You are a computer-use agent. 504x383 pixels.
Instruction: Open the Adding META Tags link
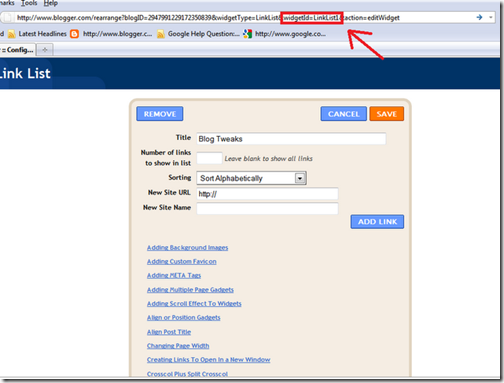click(x=174, y=276)
